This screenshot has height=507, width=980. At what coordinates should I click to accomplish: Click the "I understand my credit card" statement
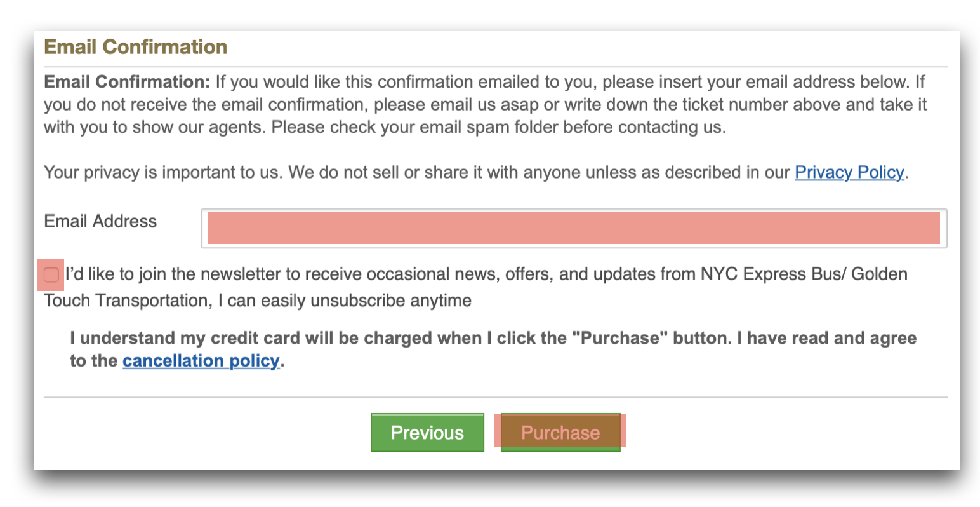493,349
